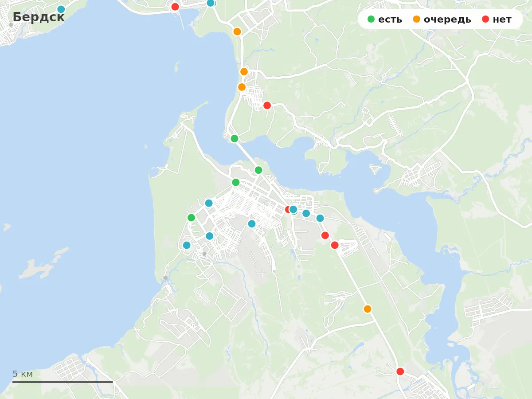532x399 pixels.
Task: Click the 'очередь' legend text label
Action: pyautogui.click(x=447, y=20)
